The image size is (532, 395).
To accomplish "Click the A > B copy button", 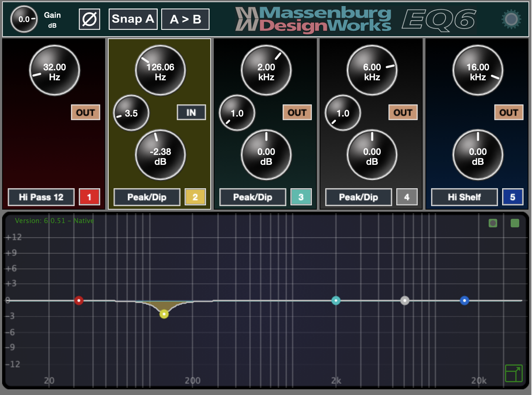I will point(185,19).
